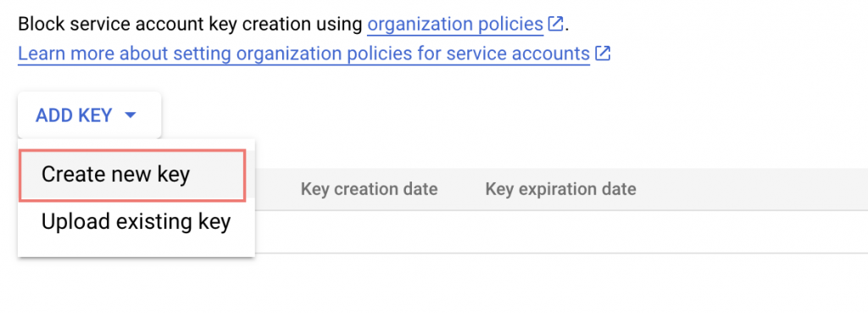Screen dimensions: 868x313
Task: Click the word 'Upload' in the dropdown menu
Action: [75, 222]
